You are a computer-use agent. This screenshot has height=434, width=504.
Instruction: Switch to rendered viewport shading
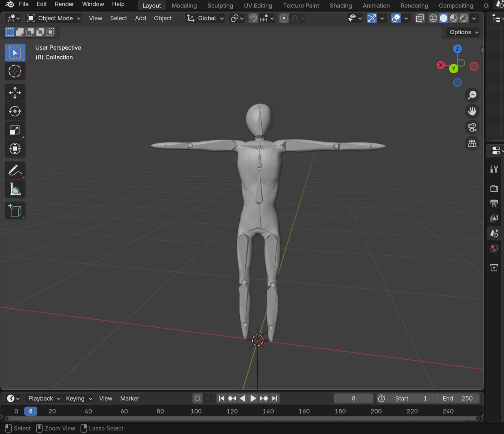coord(464,18)
